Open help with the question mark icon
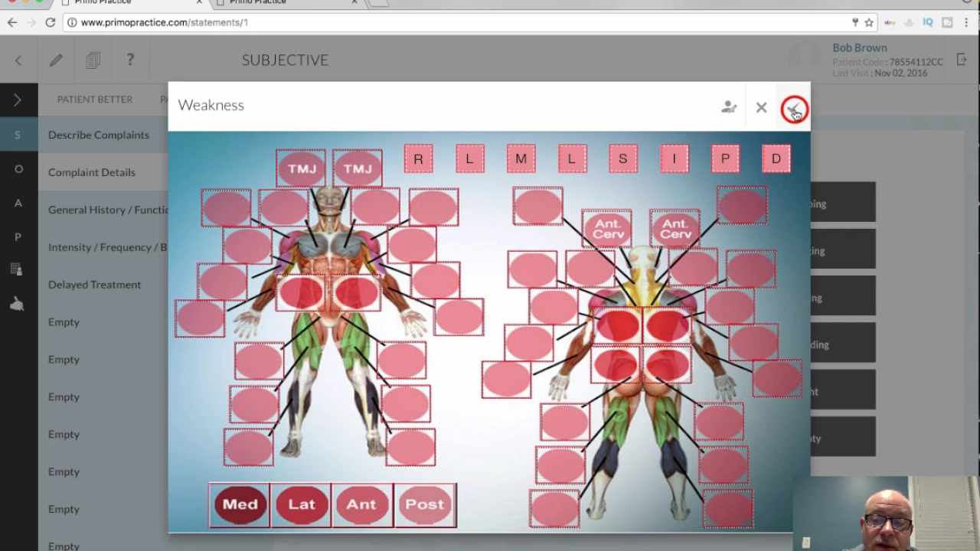The width and height of the screenshot is (980, 551). pos(130,60)
